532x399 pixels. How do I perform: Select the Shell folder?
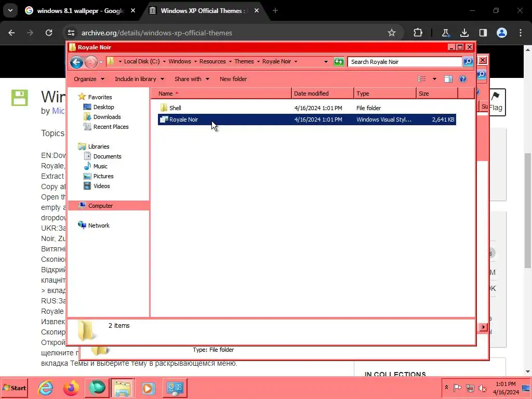(x=307, y=108)
